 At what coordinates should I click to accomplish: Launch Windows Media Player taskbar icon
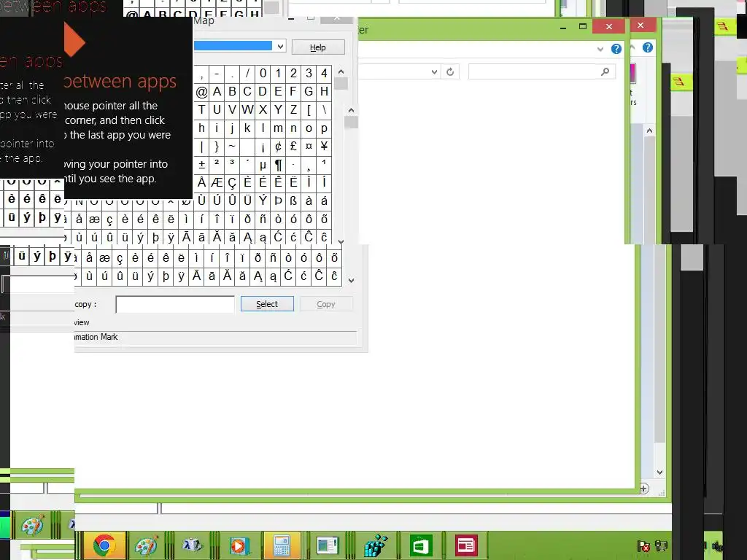(x=239, y=545)
